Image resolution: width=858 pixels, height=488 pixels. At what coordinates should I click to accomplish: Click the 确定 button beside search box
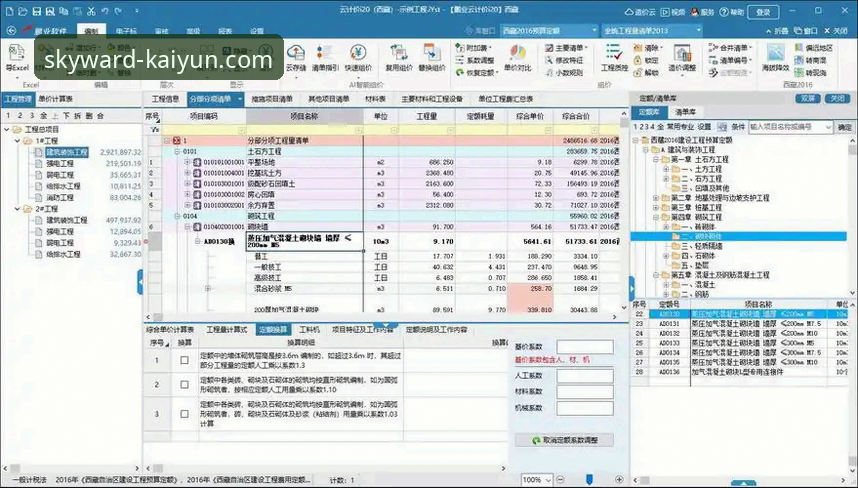[x=844, y=127]
